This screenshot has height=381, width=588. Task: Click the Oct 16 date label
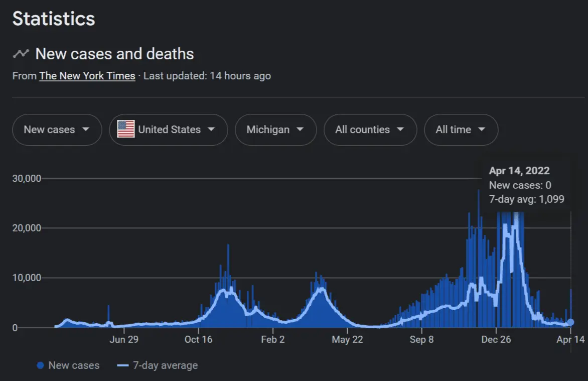click(x=199, y=340)
